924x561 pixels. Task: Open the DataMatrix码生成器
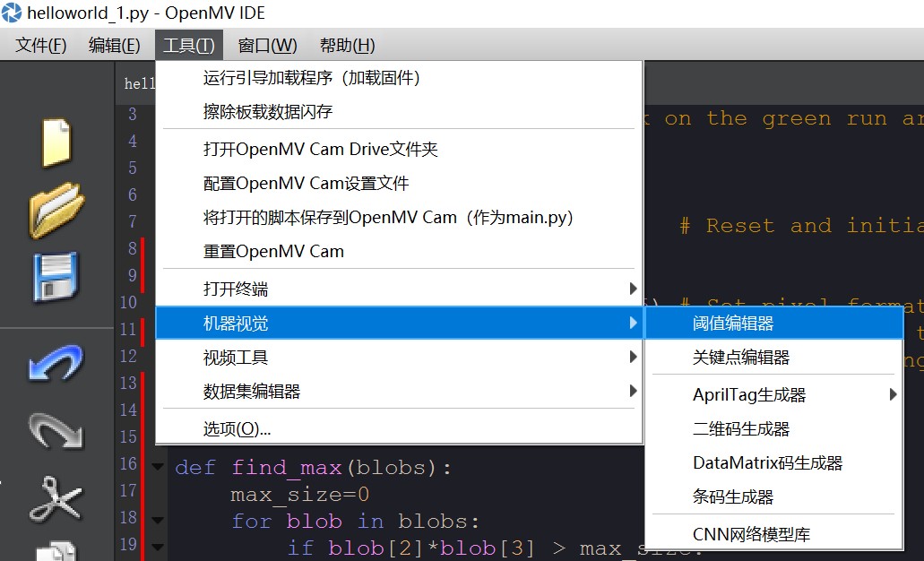point(774,463)
